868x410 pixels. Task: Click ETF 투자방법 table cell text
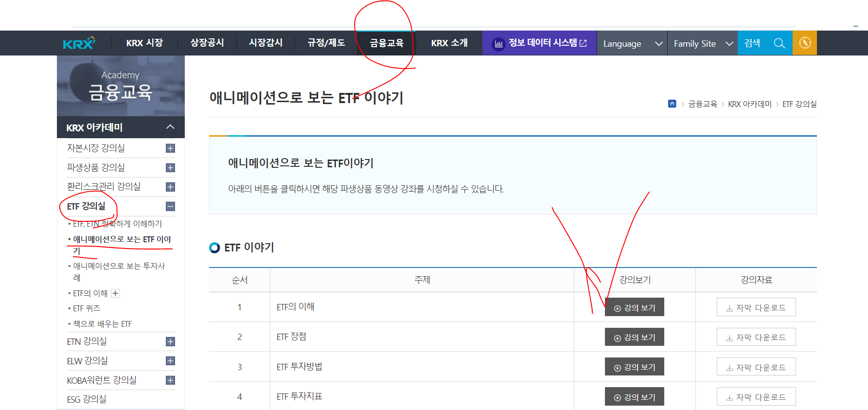(300, 367)
